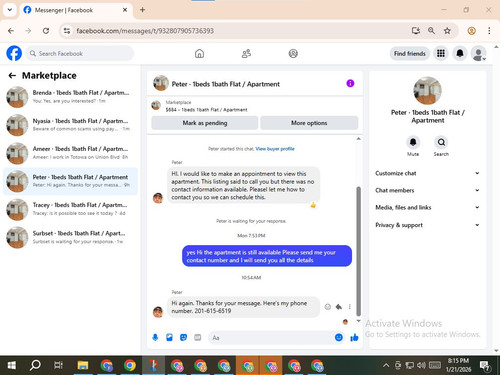The image size is (500, 375).
Task: Open Surbset's apartment conversation
Action: click(70, 237)
